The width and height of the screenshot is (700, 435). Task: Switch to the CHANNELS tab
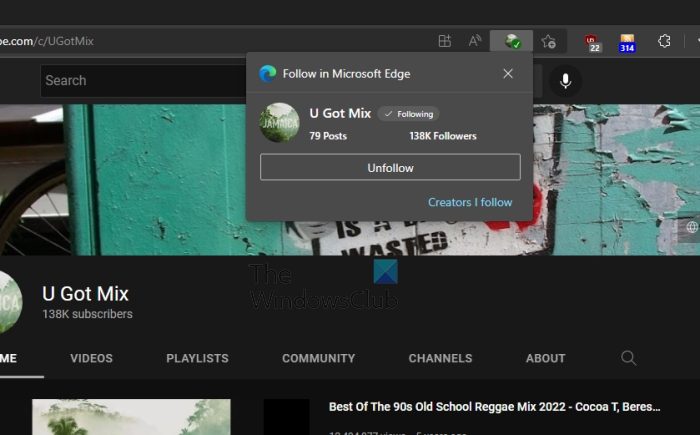coord(440,358)
